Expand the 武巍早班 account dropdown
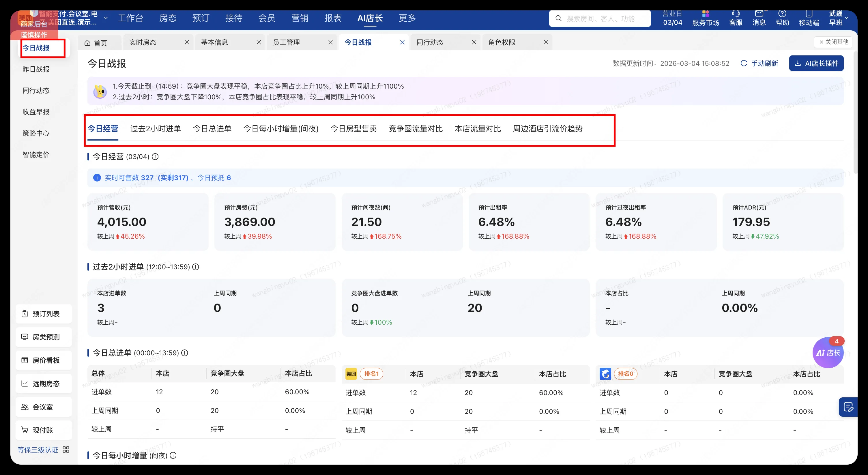The height and width of the screenshot is (475, 868). coord(839,18)
